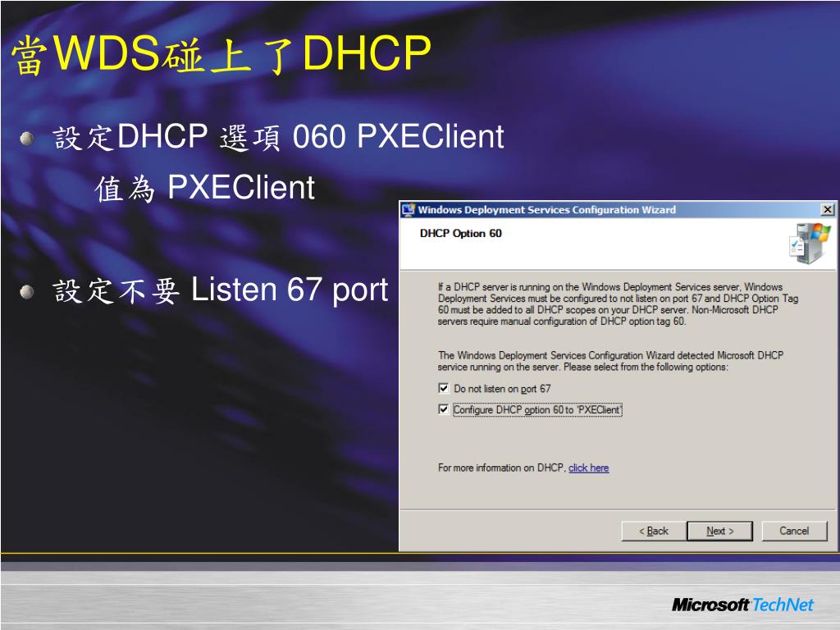Click bullet text '設定不要 Listen 67 port'

click(x=221, y=290)
